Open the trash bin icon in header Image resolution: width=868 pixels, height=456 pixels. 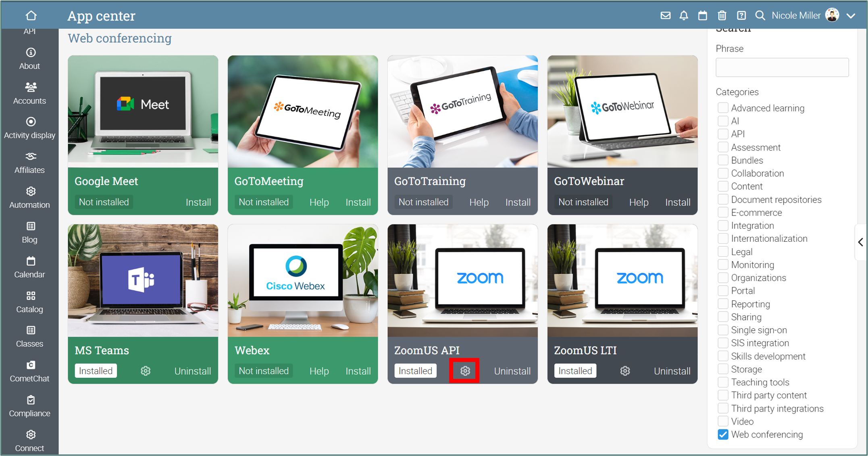(722, 16)
